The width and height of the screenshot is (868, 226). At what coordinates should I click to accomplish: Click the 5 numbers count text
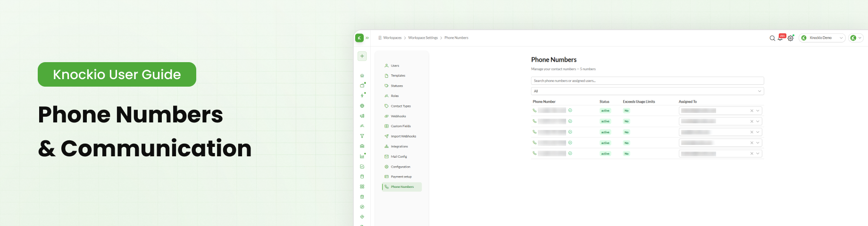(x=588, y=69)
